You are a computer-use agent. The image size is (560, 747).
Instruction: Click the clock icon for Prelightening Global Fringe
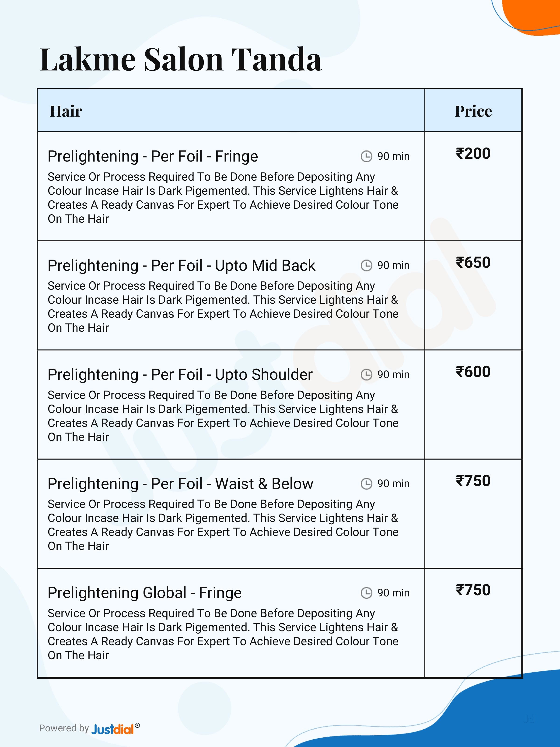tap(366, 593)
